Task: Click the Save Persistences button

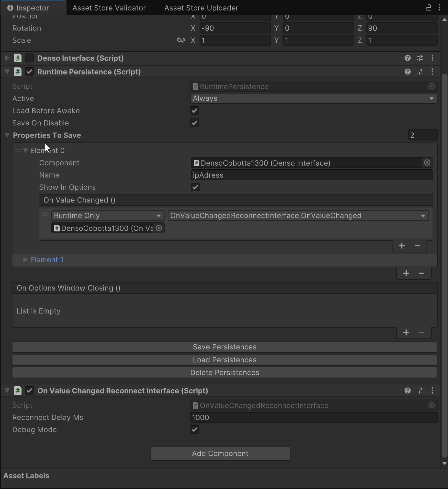Action: [x=224, y=347]
